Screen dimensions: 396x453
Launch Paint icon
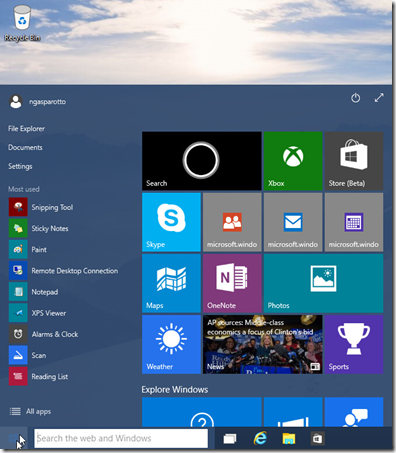click(18, 249)
